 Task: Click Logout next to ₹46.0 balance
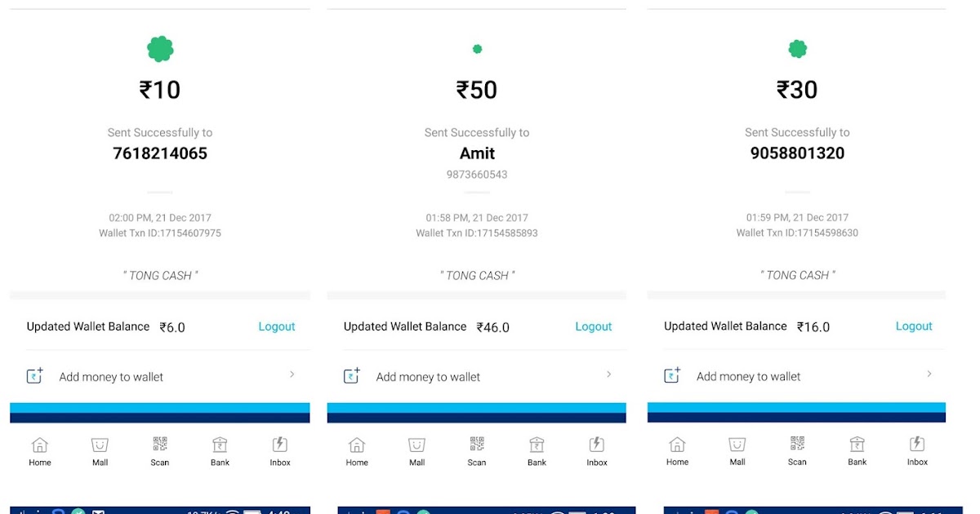(x=593, y=326)
